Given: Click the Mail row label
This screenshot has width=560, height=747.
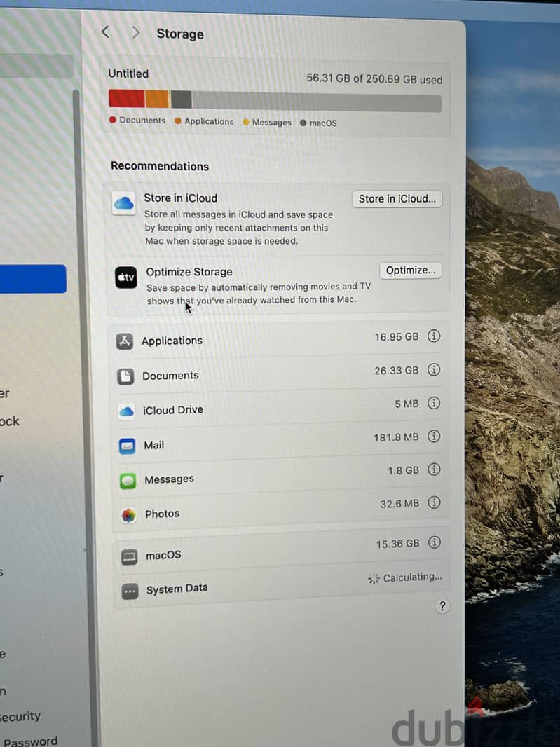Looking at the screenshot, I should (154, 445).
